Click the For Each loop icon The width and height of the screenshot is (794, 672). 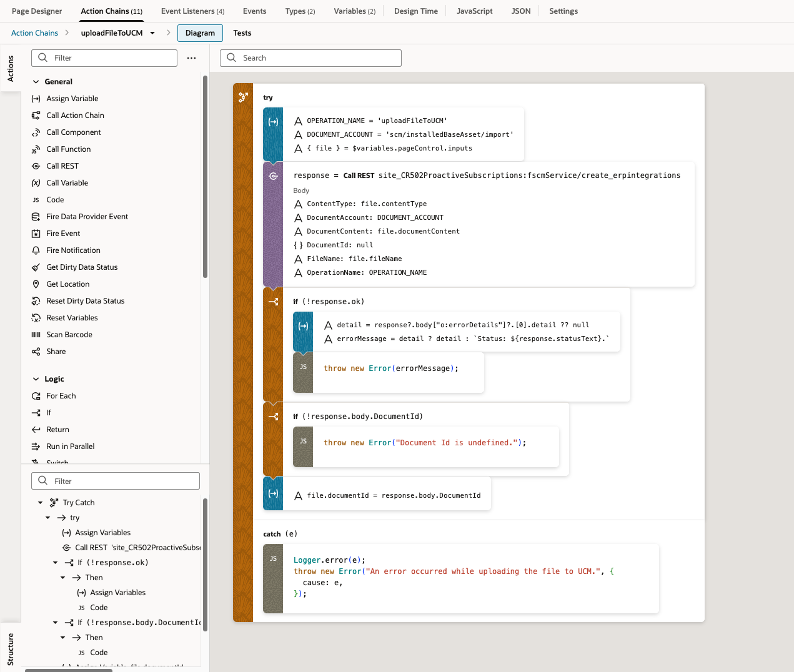[x=36, y=396]
